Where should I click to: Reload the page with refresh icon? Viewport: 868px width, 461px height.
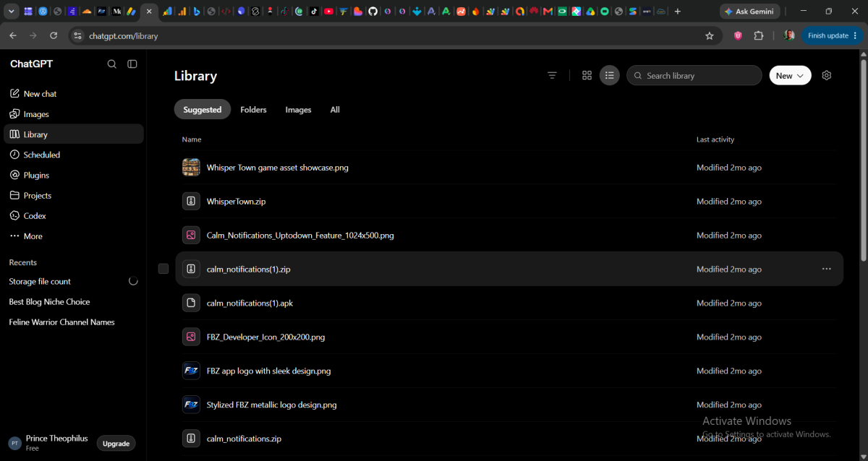point(54,35)
